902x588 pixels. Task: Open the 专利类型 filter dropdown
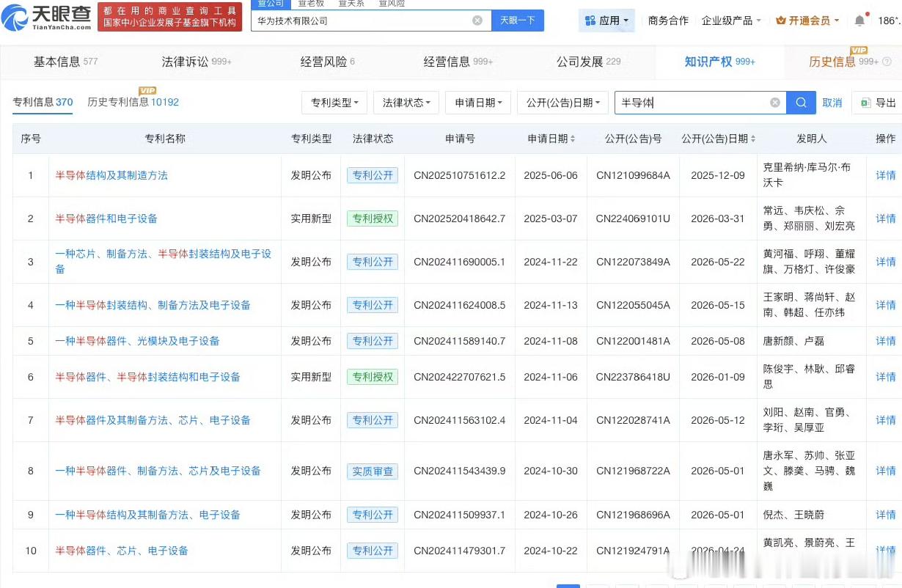pos(334,103)
